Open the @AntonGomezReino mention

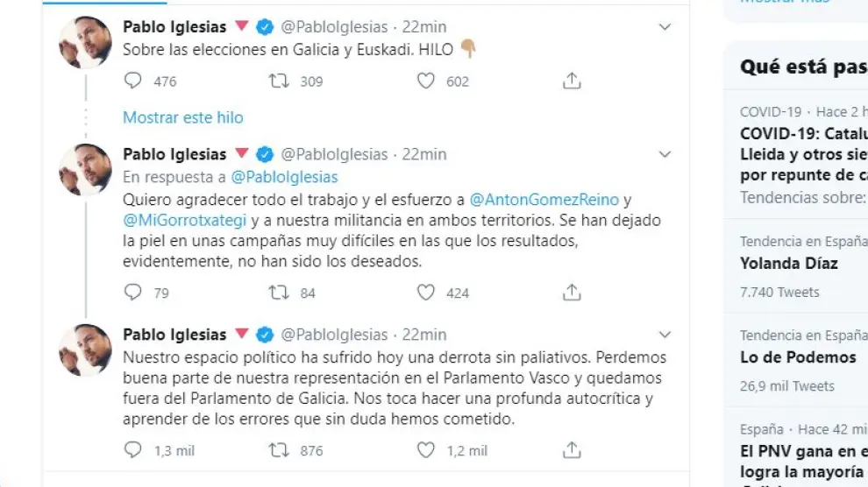[x=544, y=200]
